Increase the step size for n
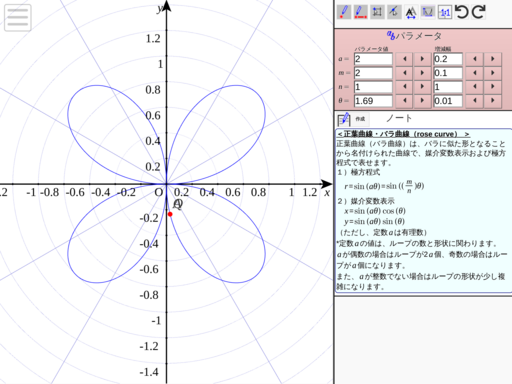The height and width of the screenshot is (384, 512). pos(493,87)
